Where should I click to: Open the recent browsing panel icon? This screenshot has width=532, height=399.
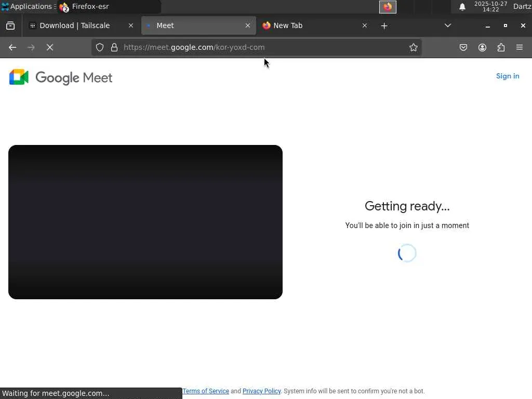[10, 25]
